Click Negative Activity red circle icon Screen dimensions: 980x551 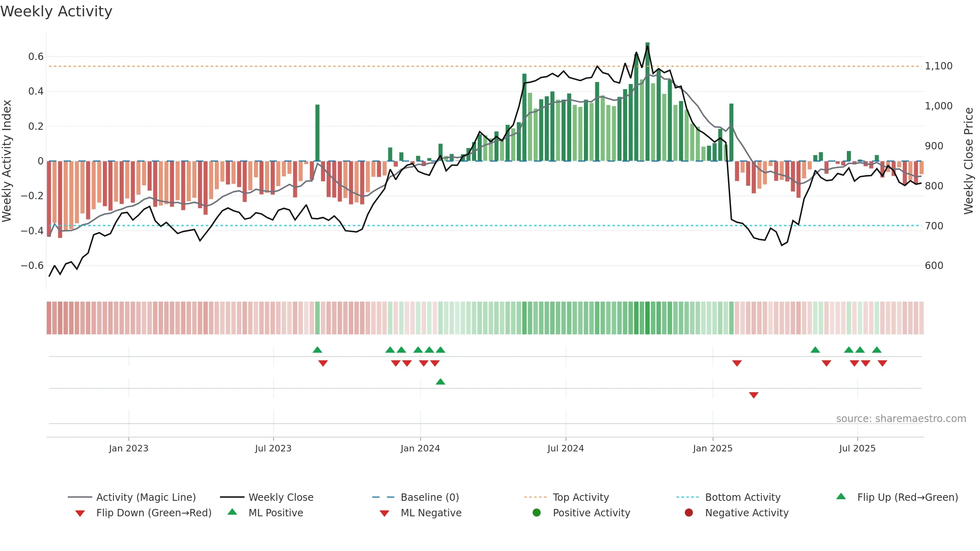click(x=689, y=513)
